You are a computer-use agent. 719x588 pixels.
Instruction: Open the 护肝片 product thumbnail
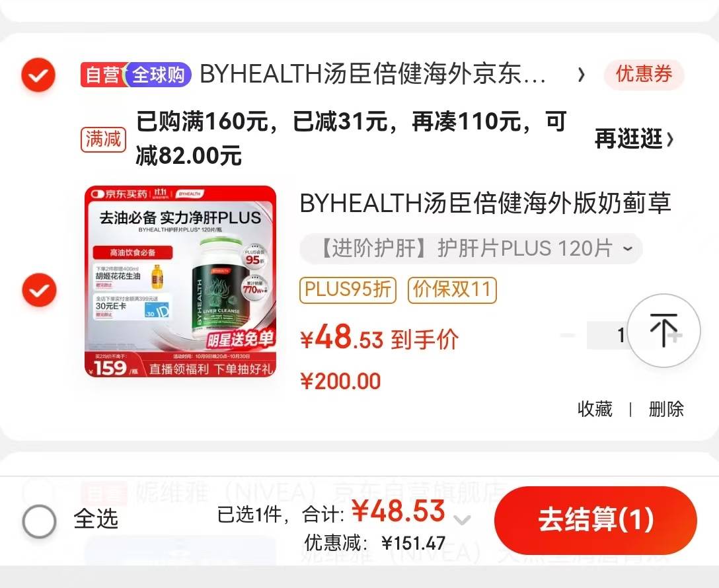tap(180, 281)
